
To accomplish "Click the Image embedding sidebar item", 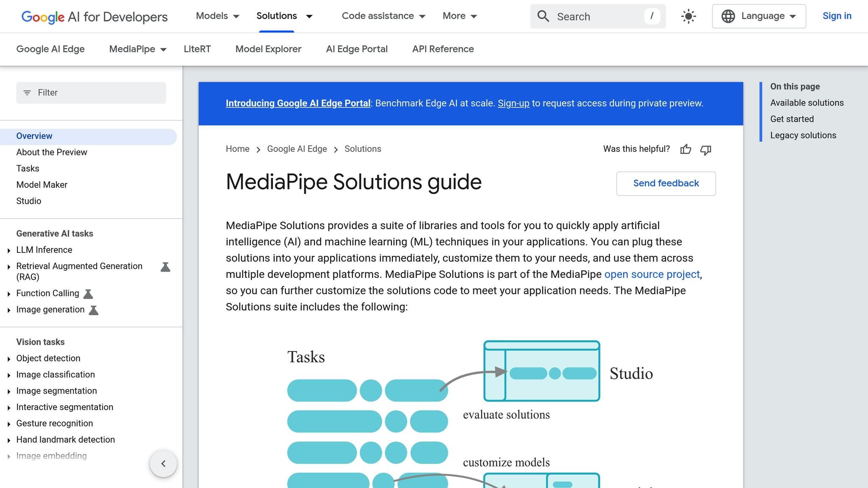I will pos(51,456).
